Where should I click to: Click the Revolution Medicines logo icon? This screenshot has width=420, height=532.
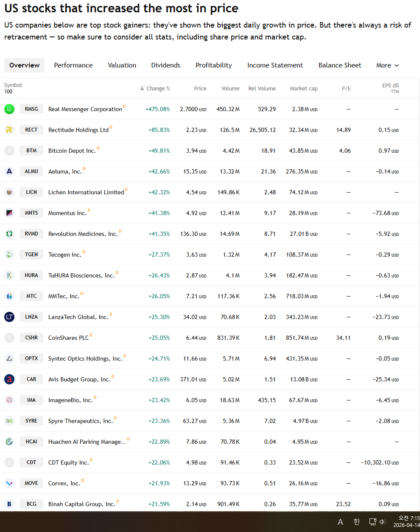coord(9,234)
